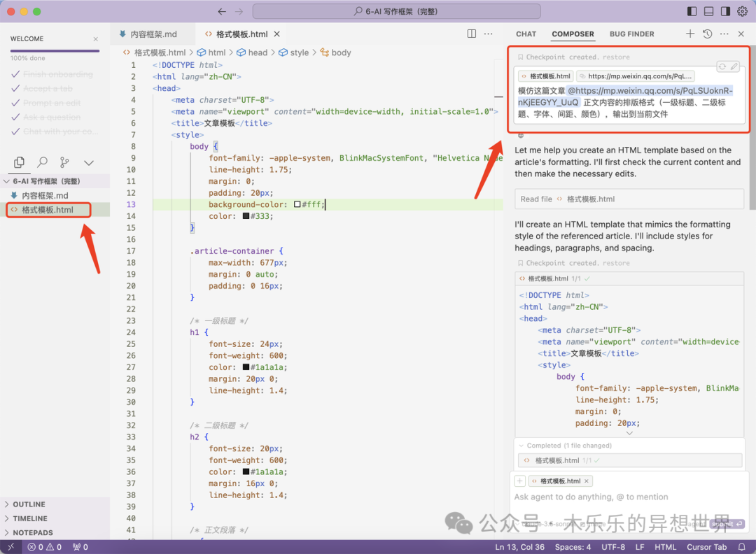This screenshot has width=756, height=554.
Task: Expand the TIMELINE section
Action: point(30,518)
